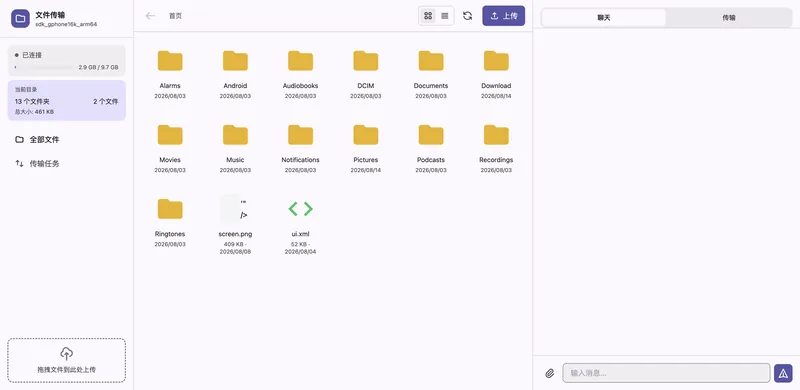The height and width of the screenshot is (390, 800).
Task: Click the 首页 breadcrumb
Action: point(175,16)
